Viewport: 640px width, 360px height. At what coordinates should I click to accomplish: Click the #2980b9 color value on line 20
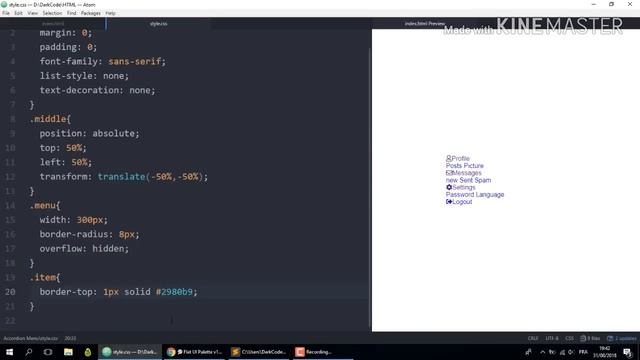(x=174, y=292)
